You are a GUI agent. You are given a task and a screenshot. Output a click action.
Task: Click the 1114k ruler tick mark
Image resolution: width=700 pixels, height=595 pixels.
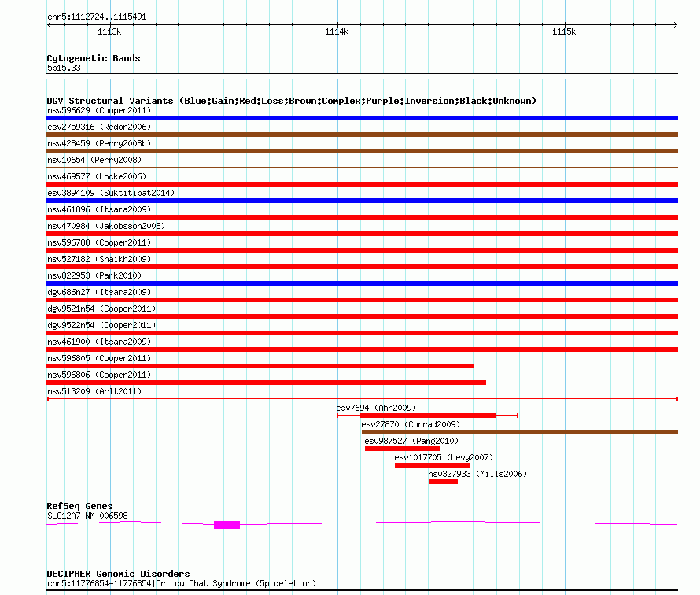(337, 24)
